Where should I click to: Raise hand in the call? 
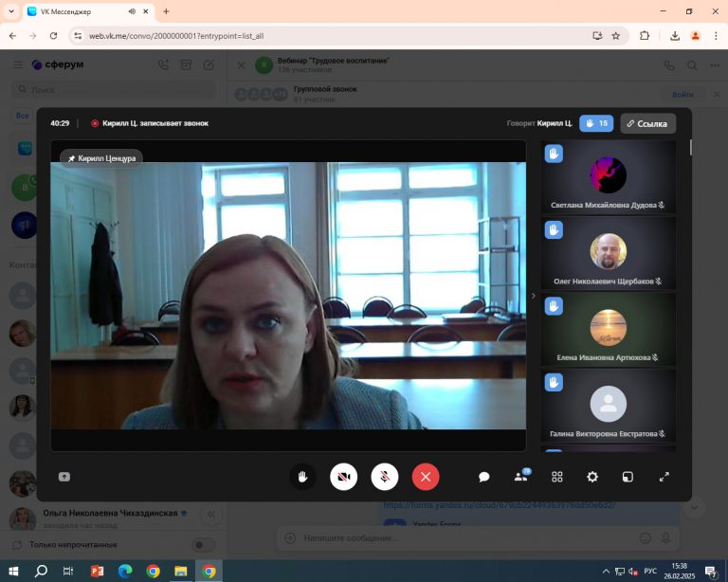coord(302,477)
